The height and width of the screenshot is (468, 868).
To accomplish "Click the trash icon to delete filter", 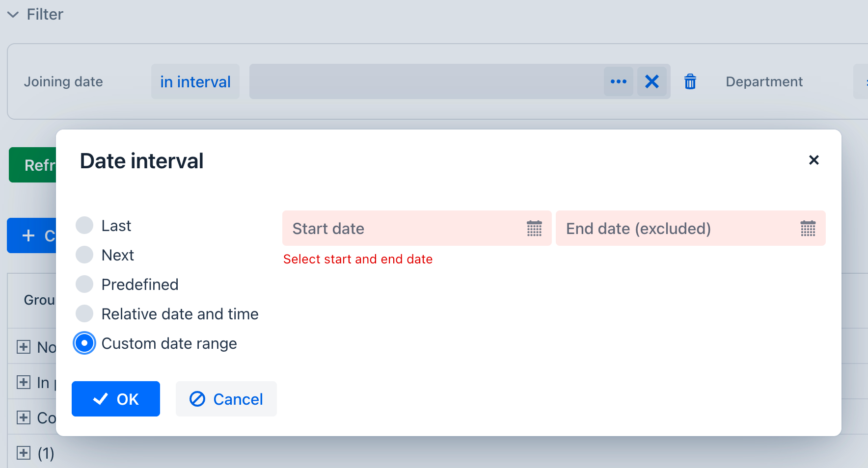I will click(690, 81).
